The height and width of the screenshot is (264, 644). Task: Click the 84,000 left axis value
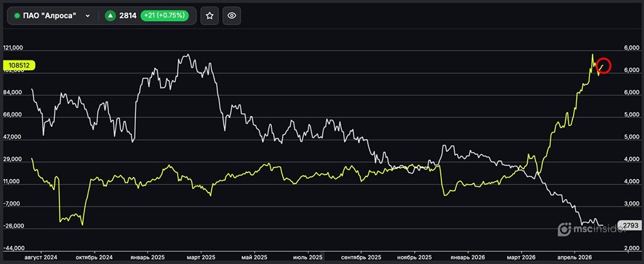coord(13,93)
